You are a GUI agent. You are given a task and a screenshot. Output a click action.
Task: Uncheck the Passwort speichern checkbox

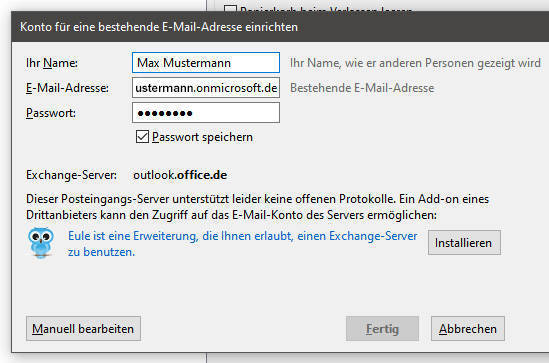click(x=142, y=137)
